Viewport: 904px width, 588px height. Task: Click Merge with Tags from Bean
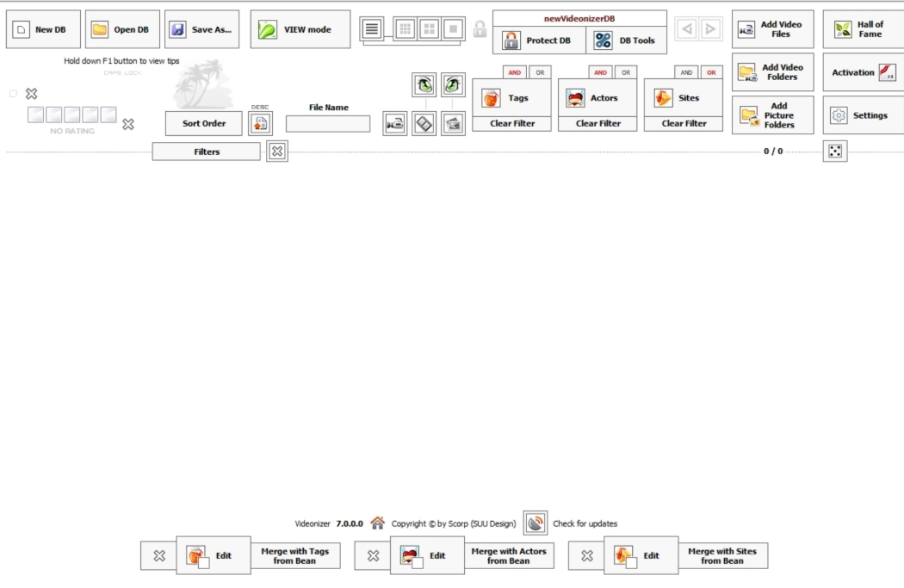295,556
